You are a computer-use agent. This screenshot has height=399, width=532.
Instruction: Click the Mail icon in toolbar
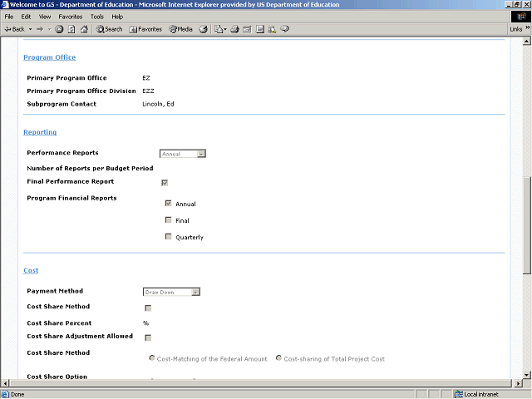coord(219,29)
